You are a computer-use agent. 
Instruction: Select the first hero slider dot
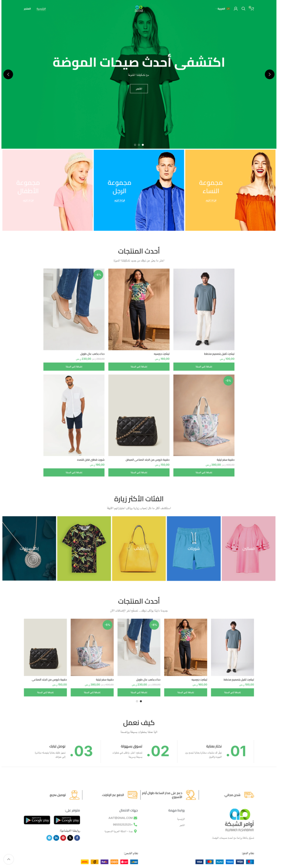click(135, 145)
